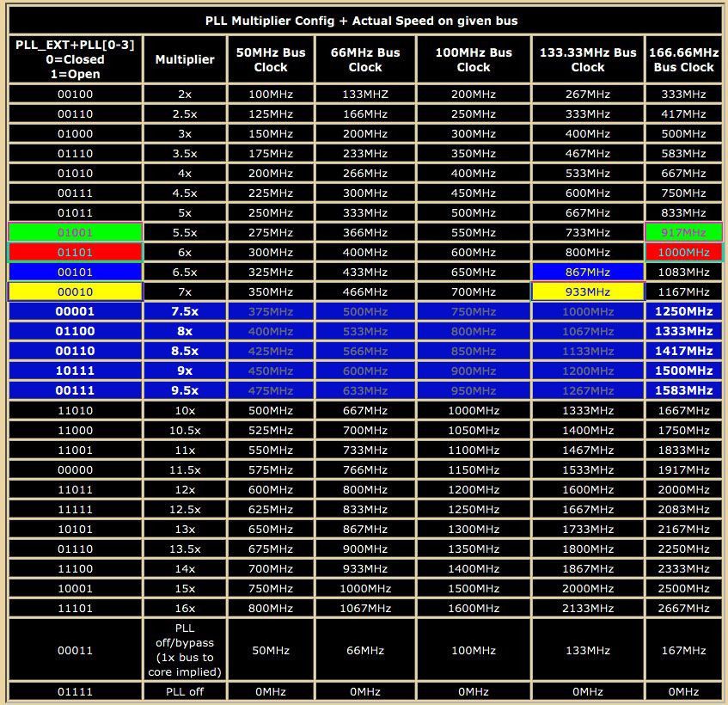This screenshot has height=705, width=728.
Task: Select the bold '1583MHz' cell
Action: coord(683,390)
